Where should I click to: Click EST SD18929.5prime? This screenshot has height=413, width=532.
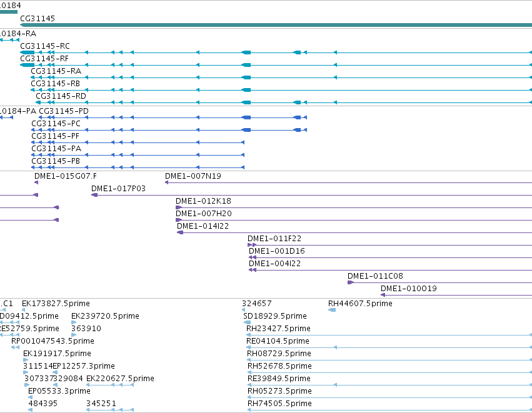(x=275, y=316)
